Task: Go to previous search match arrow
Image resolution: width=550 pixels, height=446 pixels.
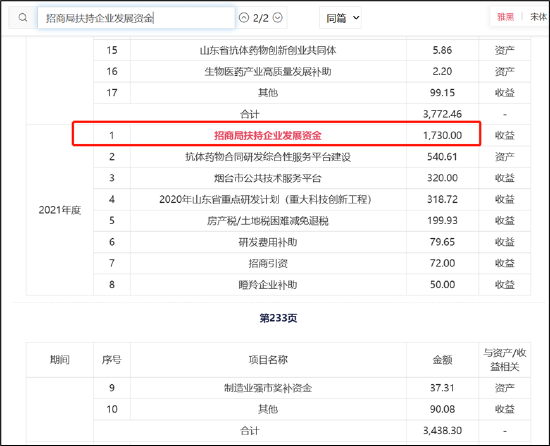Action: point(244,18)
